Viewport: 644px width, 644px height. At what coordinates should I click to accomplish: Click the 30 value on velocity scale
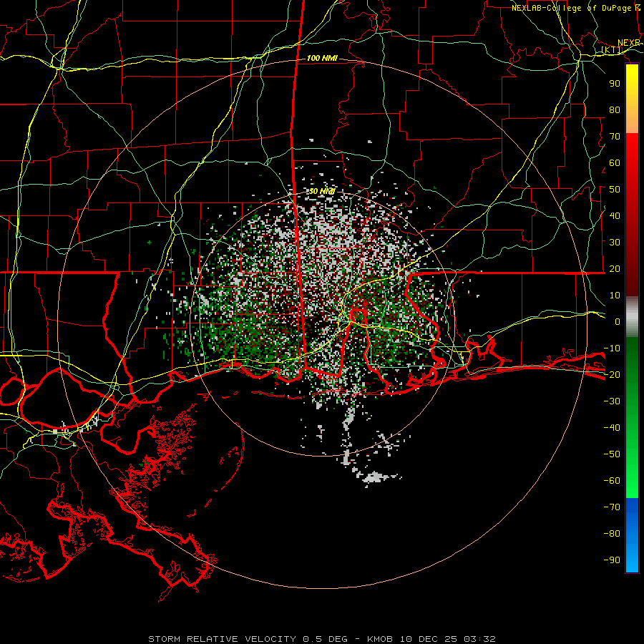tap(615, 243)
